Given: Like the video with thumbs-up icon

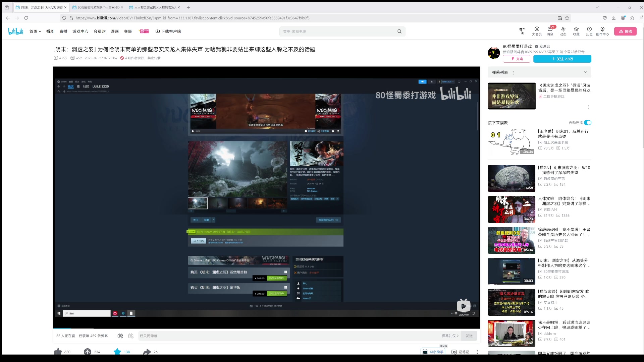Looking at the screenshot, I should (58, 352).
